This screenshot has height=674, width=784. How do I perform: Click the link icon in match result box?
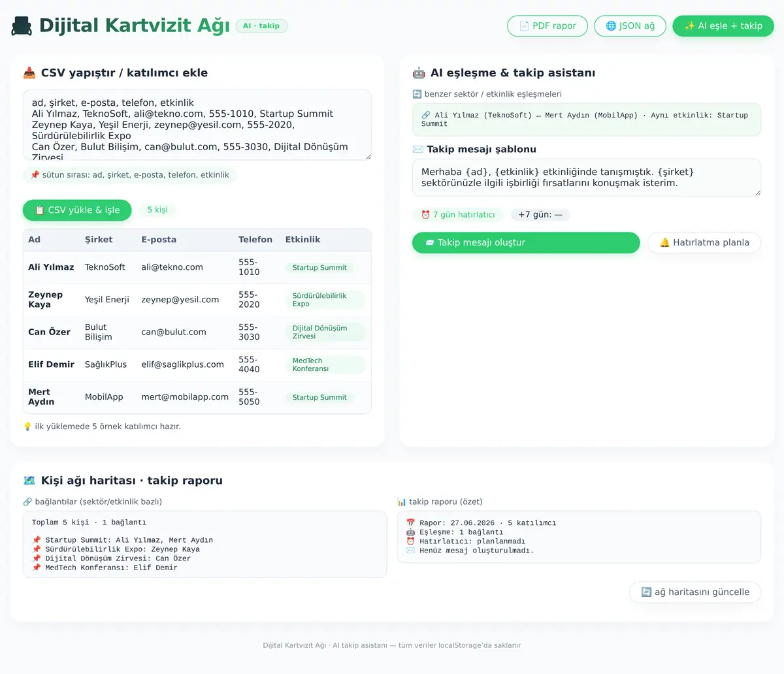coord(426,115)
